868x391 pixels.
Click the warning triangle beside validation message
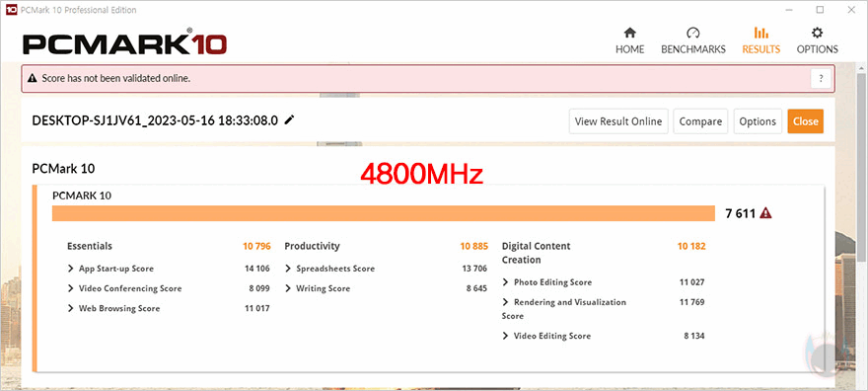pyautogui.click(x=33, y=79)
